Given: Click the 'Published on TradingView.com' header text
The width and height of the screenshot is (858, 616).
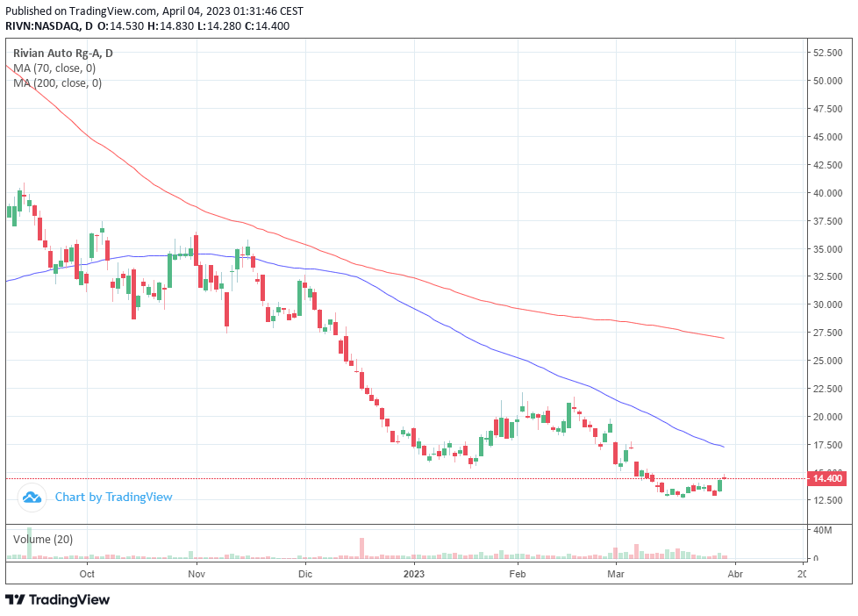Looking at the screenshot, I should click(x=82, y=11).
